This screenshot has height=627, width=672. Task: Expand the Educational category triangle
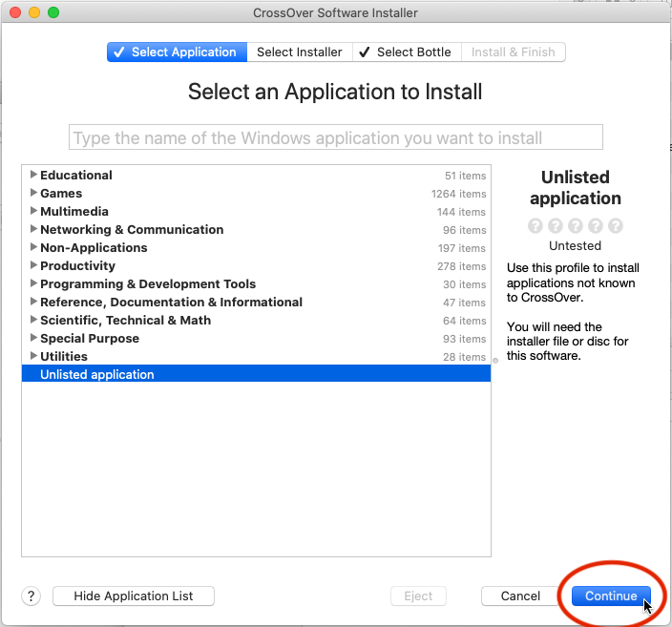33,175
